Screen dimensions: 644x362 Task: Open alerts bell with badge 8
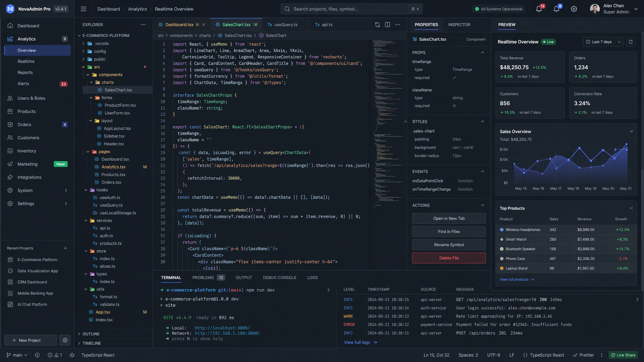tap(557, 8)
